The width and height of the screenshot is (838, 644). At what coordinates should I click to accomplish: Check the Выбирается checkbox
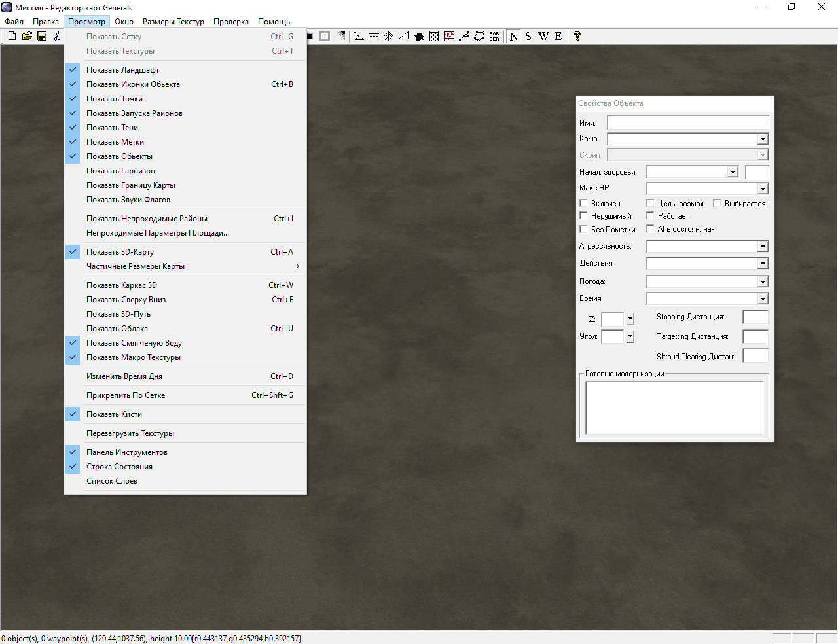[x=717, y=204]
